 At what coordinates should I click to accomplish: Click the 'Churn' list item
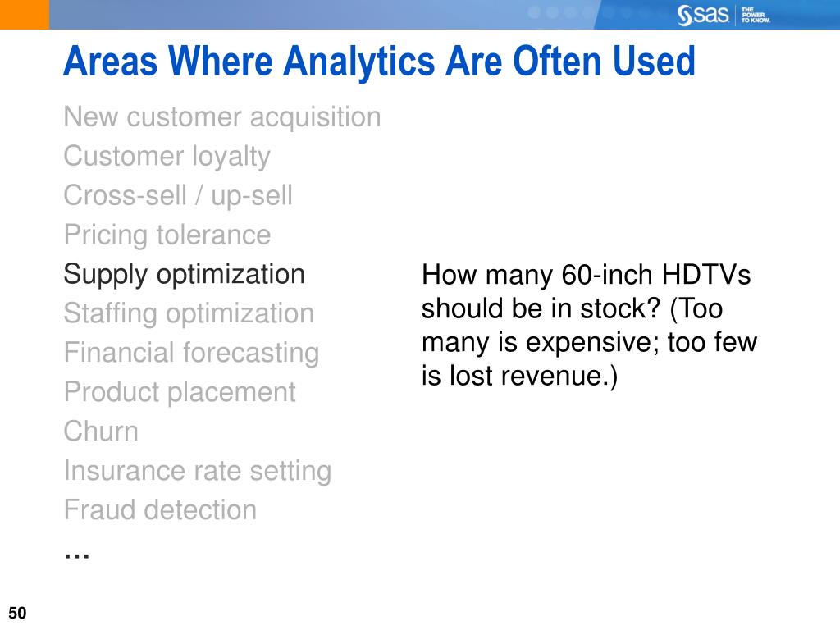pyautogui.click(x=101, y=431)
